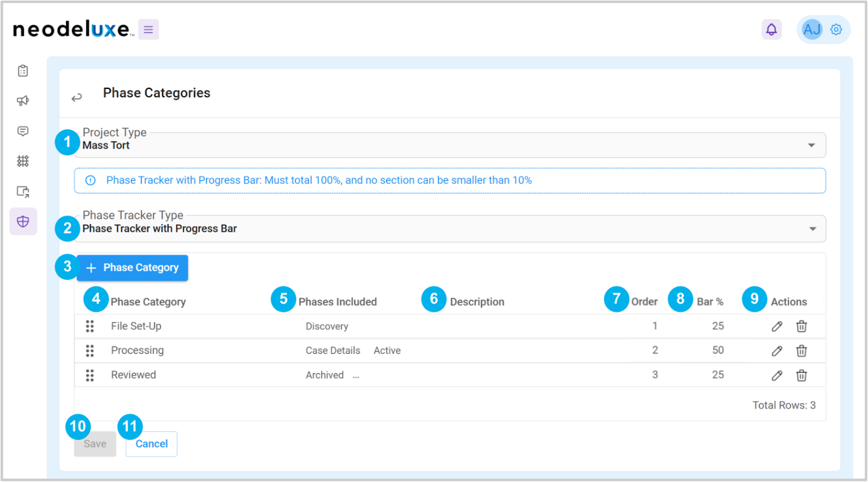The height and width of the screenshot is (482, 868).
Task: Open the grid sidebar icon
Action: (x=23, y=161)
